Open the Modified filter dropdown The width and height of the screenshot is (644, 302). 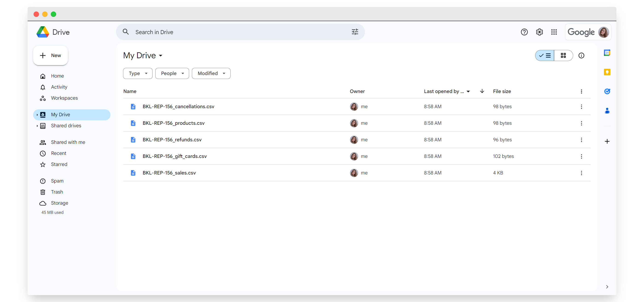(211, 73)
